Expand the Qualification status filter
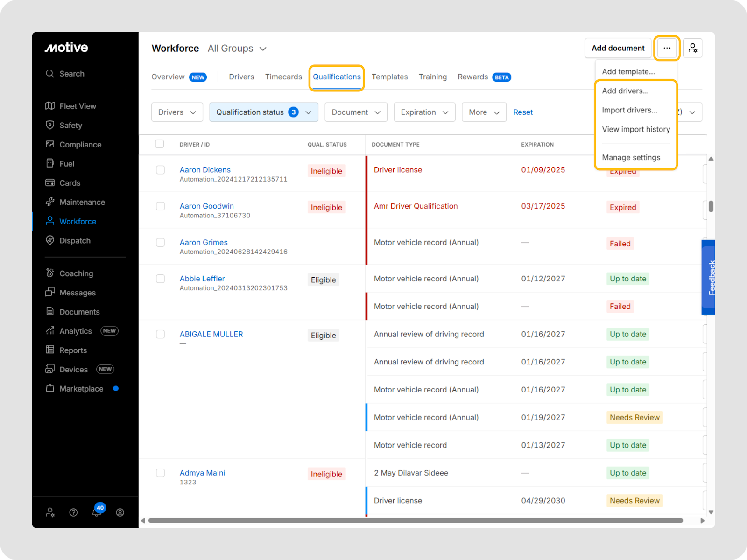Screen dimensions: 747x560 [x=264, y=112]
